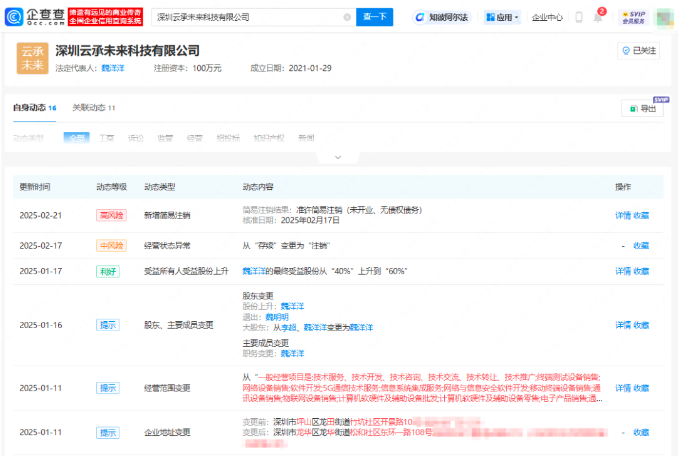
Task: Open the 企业中心 dropdown
Action: 547,17
